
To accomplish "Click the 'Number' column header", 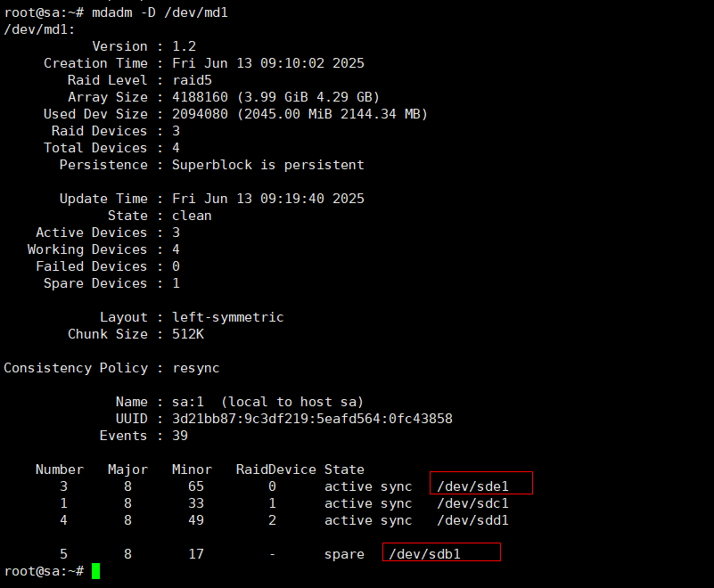I will click(x=60, y=470).
